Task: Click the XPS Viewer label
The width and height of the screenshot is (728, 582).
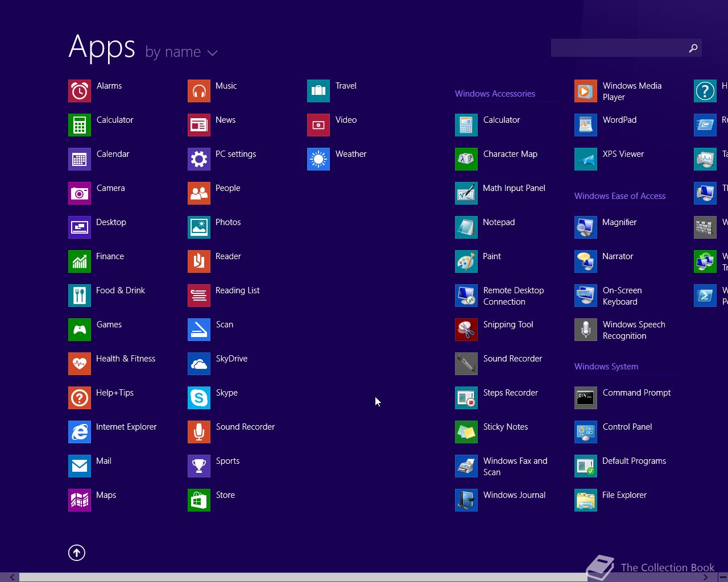Action: point(623,154)
